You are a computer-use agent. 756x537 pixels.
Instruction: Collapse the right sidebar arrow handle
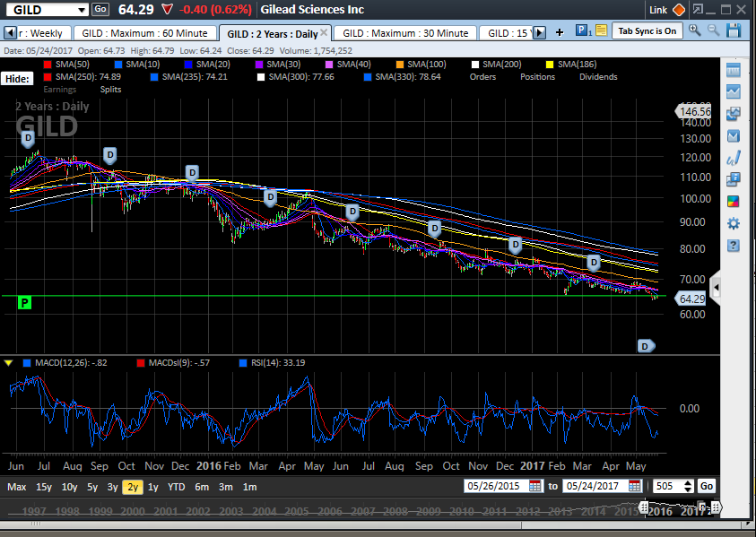pyautogui.click(x=716, y=288)
